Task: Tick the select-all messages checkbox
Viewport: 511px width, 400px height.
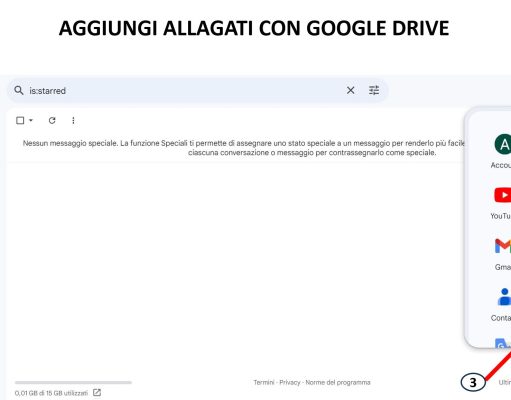Action: click(x=20, y=120)
